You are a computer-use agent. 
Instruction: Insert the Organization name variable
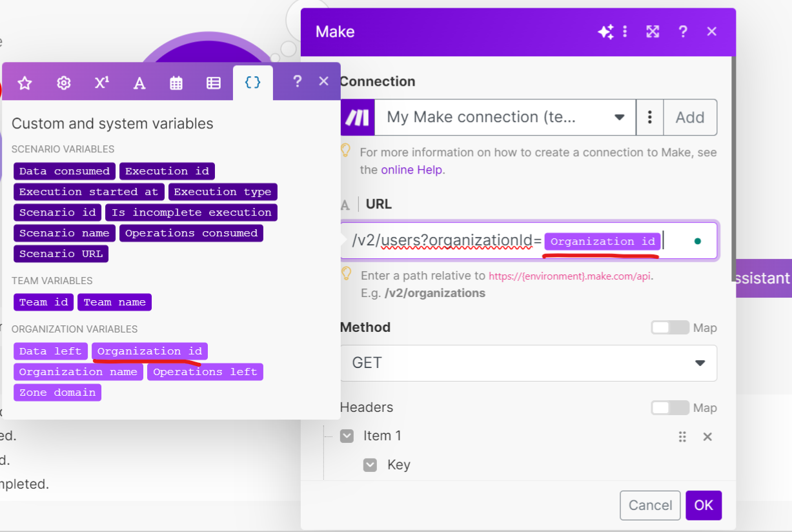coord(78,372)
